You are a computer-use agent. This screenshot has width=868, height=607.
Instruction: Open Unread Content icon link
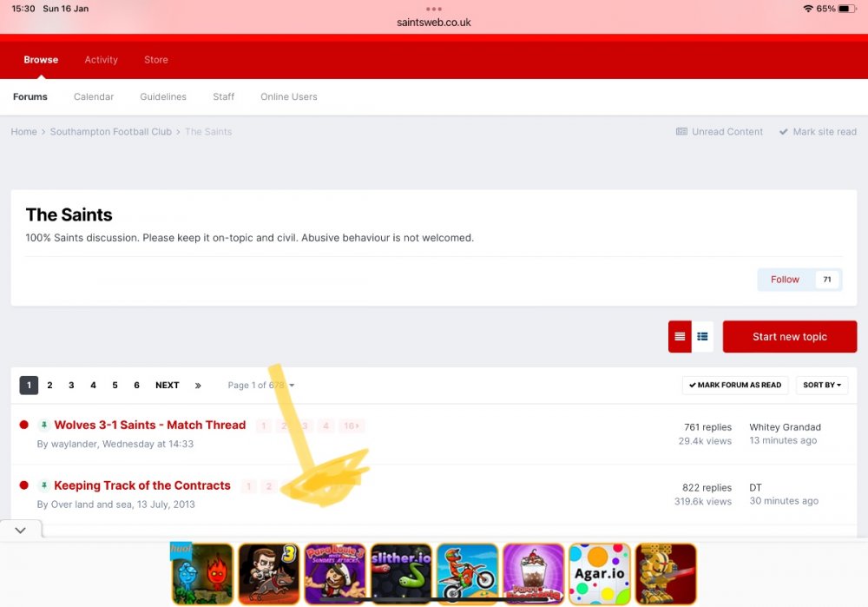[x=720, y=132]
